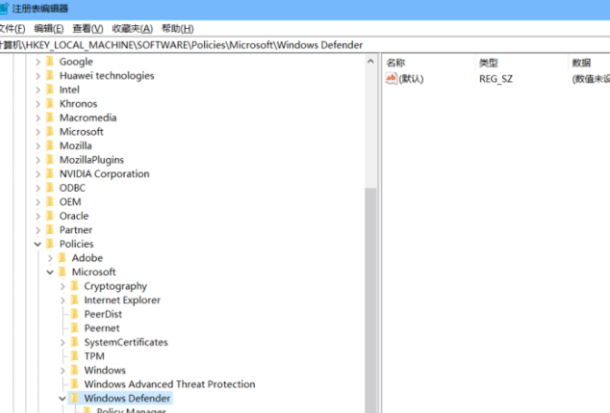
Task: Click the 类型 column header
Action: click(488, 62)
